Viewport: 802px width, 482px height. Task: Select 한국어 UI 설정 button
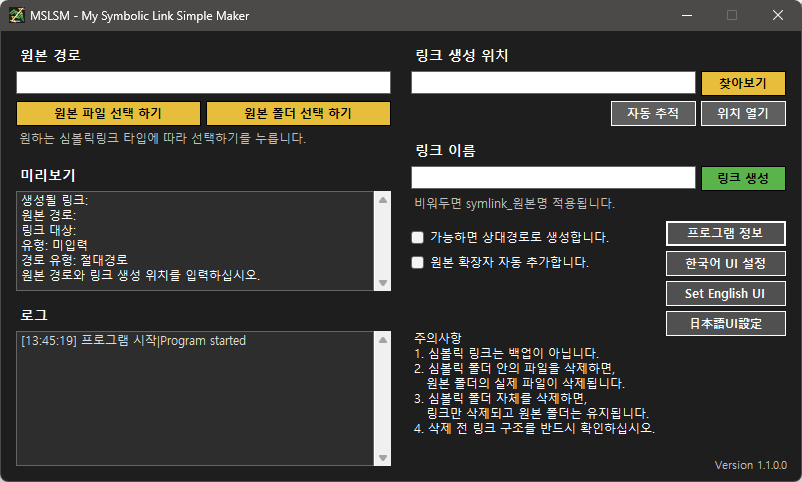pyautogui.click(x=725, y=264)
